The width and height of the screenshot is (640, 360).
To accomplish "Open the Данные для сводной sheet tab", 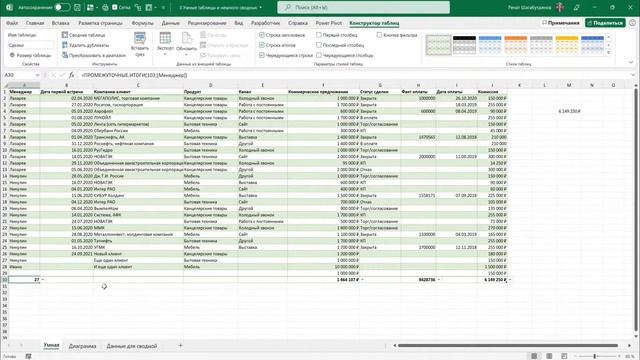I will tap(131, 346).
